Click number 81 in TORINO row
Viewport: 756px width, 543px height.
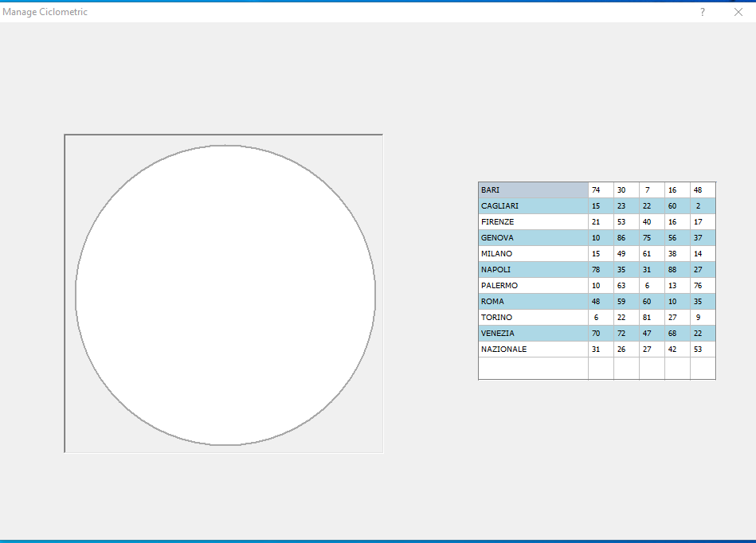coord(652,317)
